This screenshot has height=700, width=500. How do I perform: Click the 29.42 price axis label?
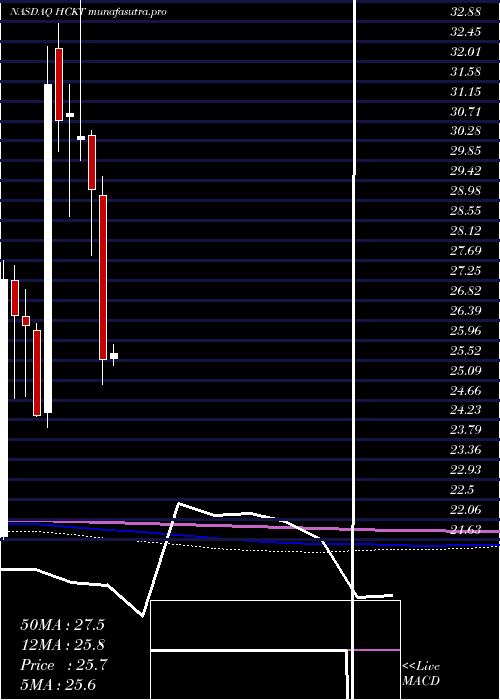tap(466, 171)
